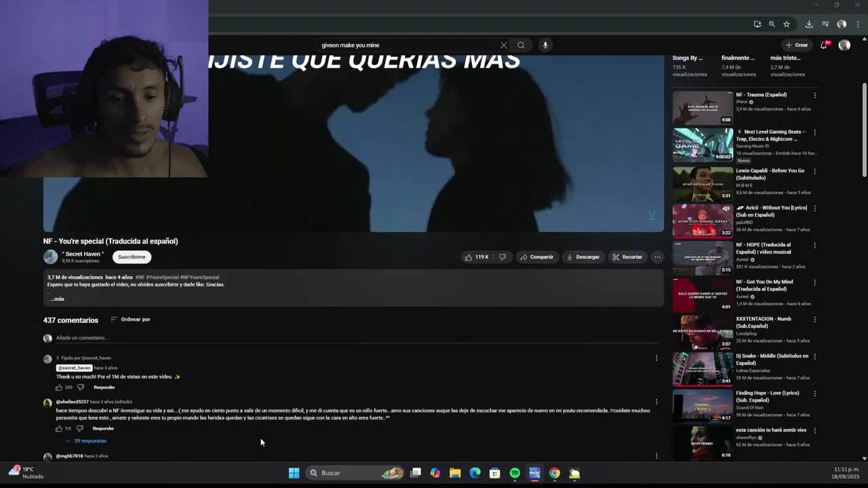Screen dimensions: 868x488
Task: Dislike the video with thumbs down
Action: (x=502, y=257)
